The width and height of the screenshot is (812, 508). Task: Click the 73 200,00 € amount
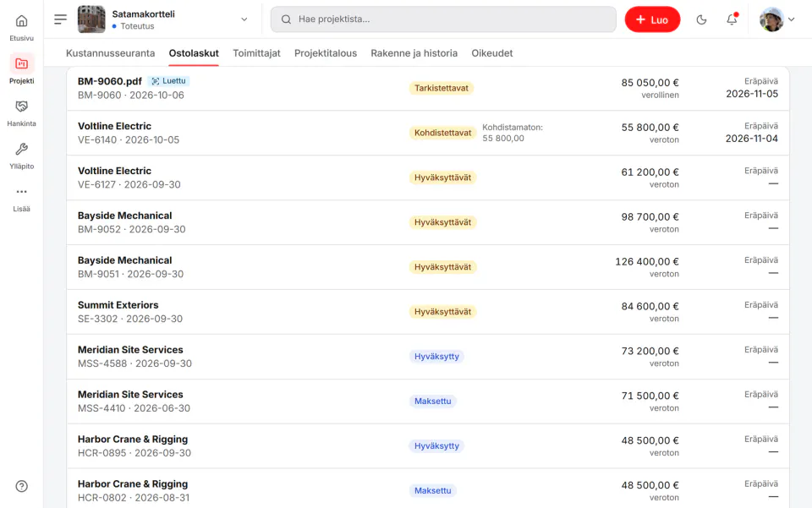tap(650, 352)
